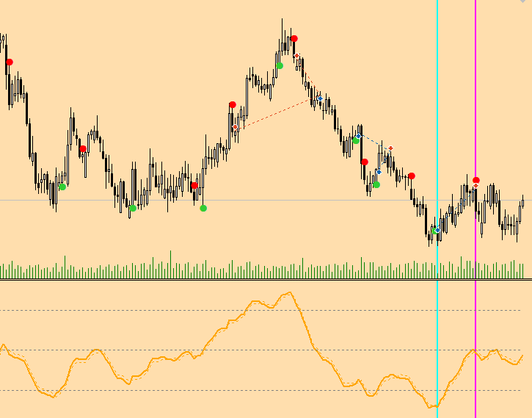This screenshot has width=532, height=418.
Task: Click the red sell arrow directly below the peak's red dot
Action: coord(296,56)
